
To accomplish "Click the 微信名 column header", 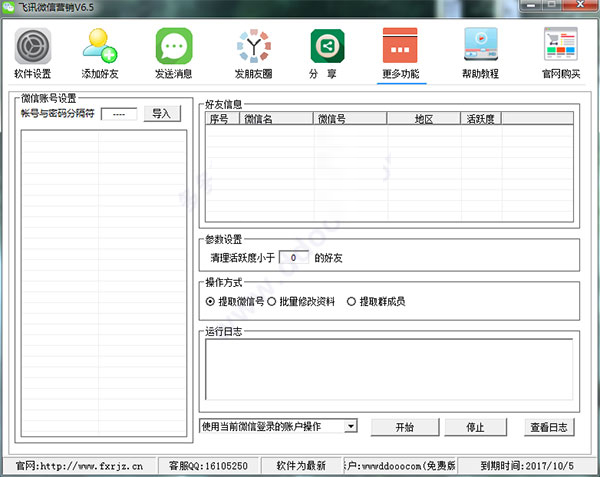I will click(276, 119).
